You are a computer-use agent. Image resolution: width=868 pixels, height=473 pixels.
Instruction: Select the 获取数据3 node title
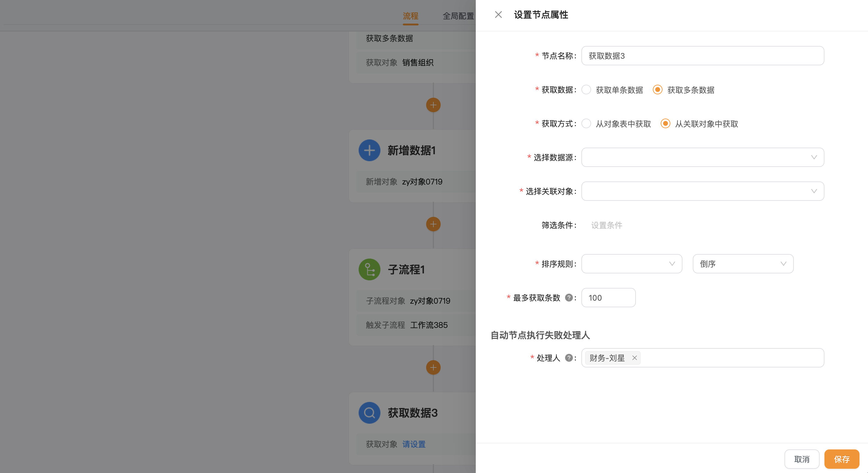click(x=413, y=413)
